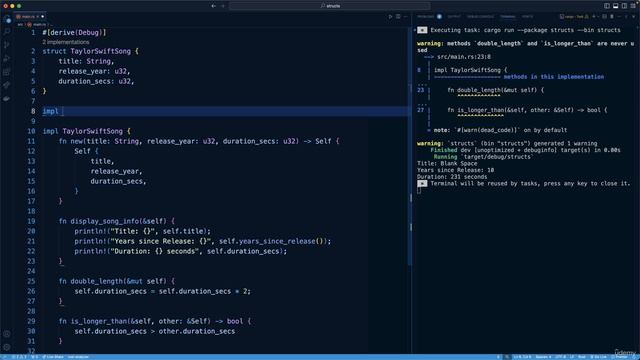Open remote window indicator in status bar

pos(4,357)
